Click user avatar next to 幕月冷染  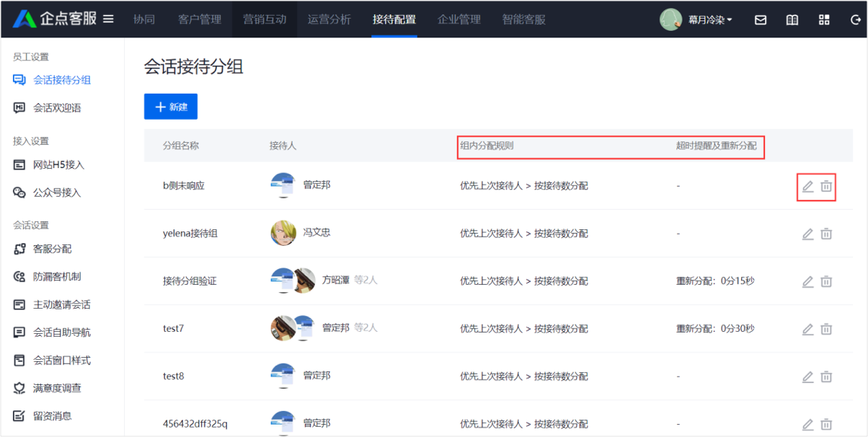pos(670,19)
